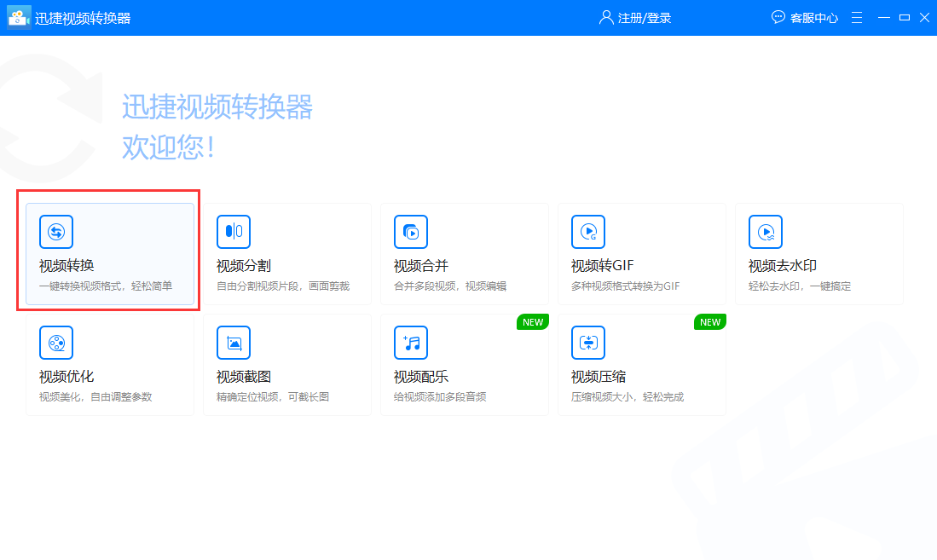The width and height of the screenshot is (937, 560).
Task: Click the 视频合并 title text
Action: (421, 265)
